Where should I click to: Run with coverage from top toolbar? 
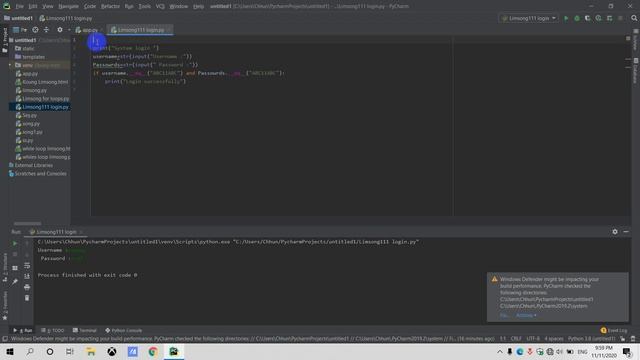pyautogui.click(x=587, y=18)
